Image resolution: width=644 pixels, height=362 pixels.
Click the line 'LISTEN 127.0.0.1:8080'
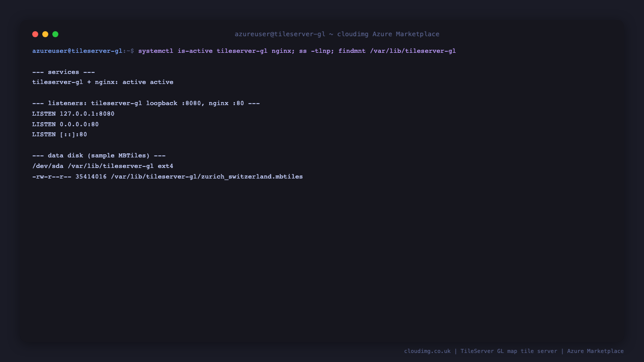pyautogui.click(x=73, y=114)
